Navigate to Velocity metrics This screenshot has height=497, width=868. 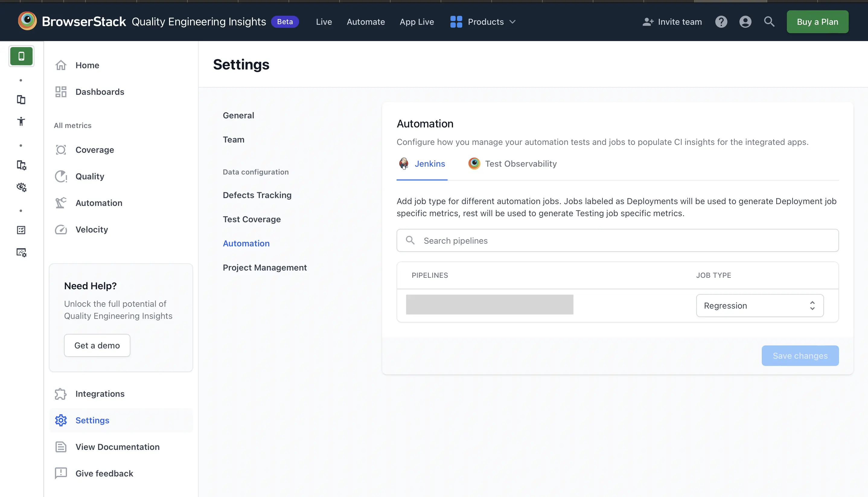[91, 229]
